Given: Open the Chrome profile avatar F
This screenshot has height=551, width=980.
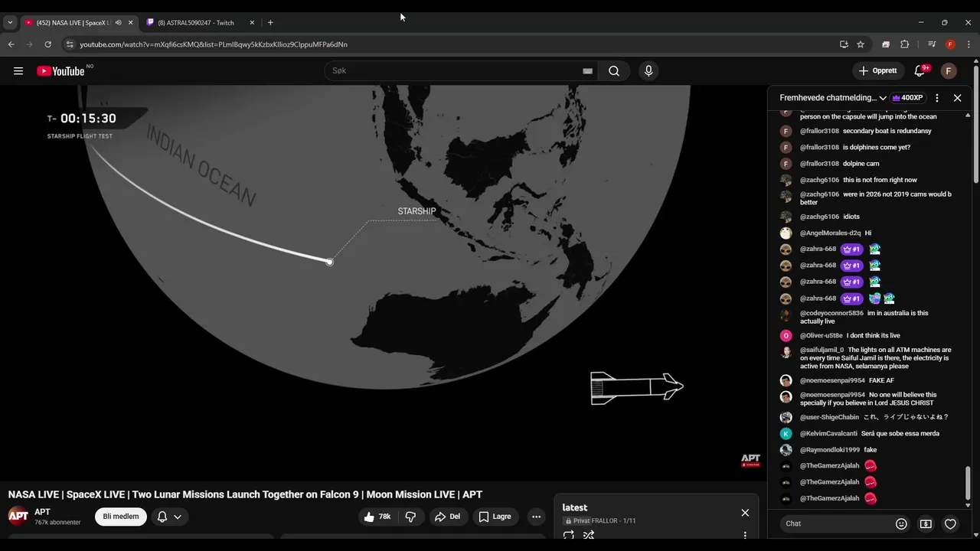Looking at the screenshot, I should 950,44.
